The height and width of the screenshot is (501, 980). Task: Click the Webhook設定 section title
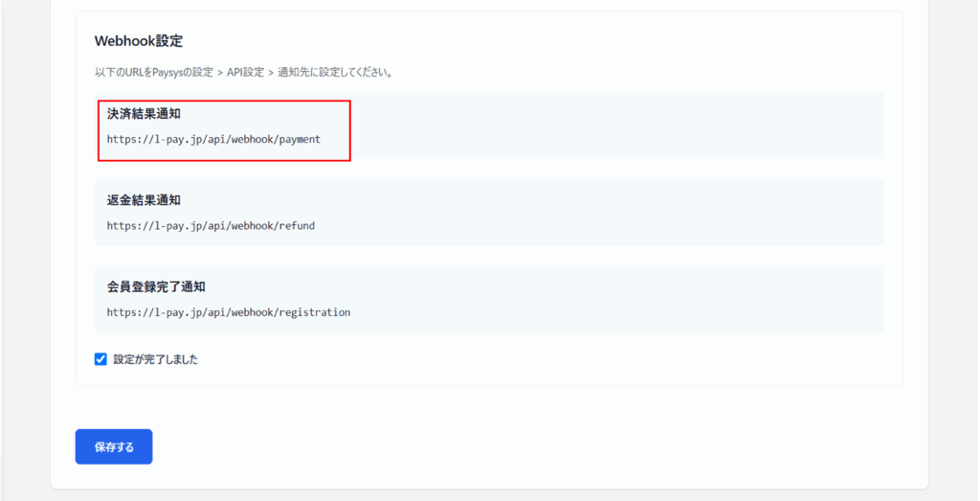[x=139, y=41]
